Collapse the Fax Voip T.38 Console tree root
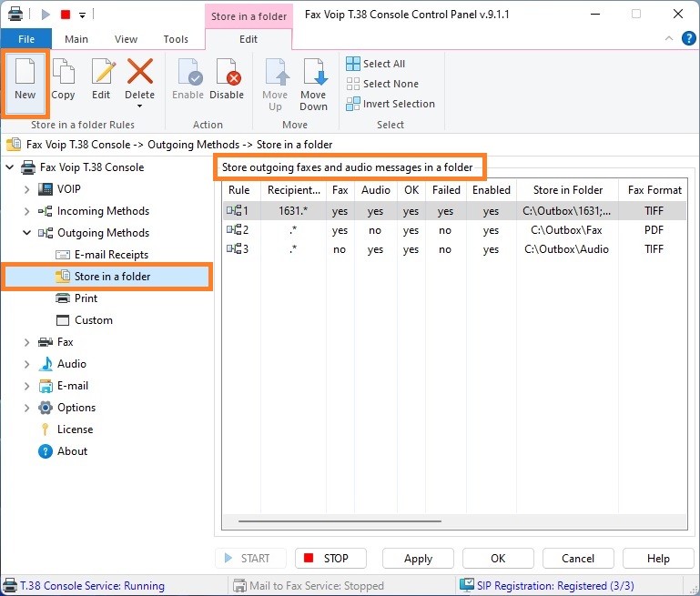The height and width of the screenshot is (596, 700). pos(10,167)
